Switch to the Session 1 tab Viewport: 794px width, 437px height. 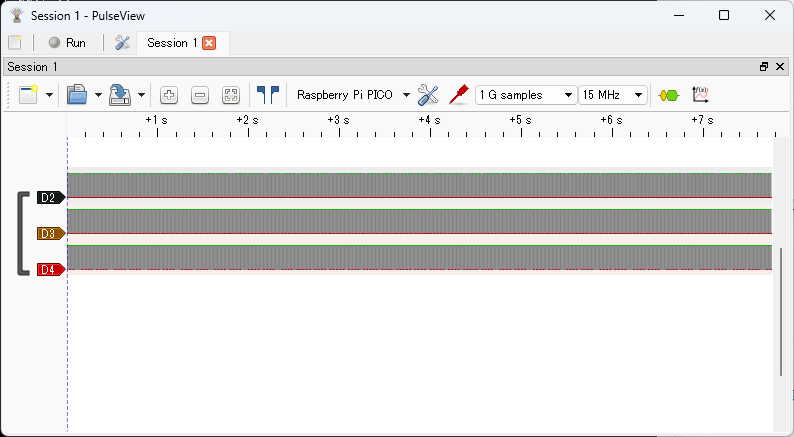coord(171,43)
